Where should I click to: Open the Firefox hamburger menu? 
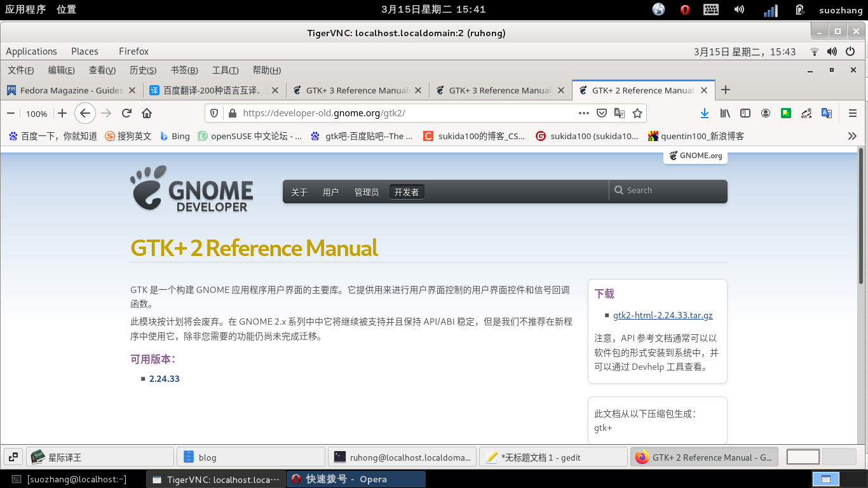coord(853,113)
